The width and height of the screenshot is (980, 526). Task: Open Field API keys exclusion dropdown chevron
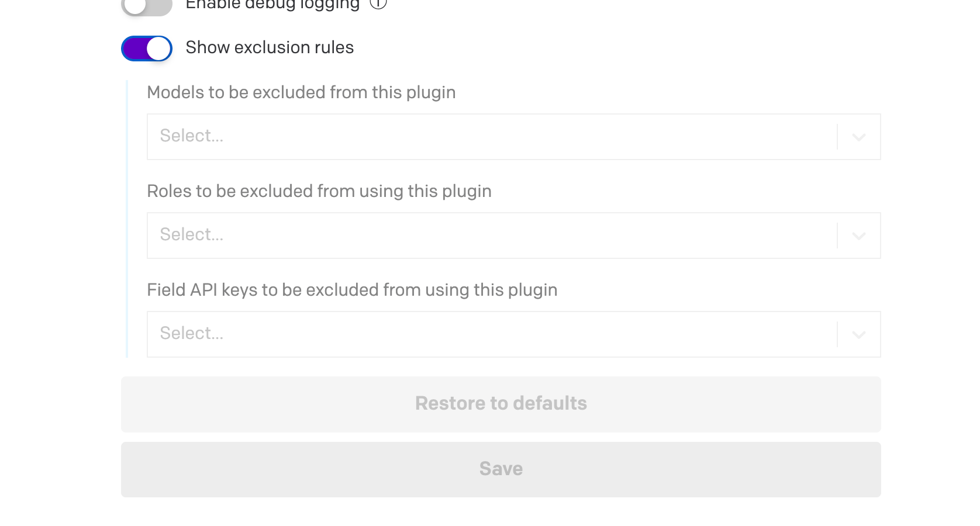[858, 335]
